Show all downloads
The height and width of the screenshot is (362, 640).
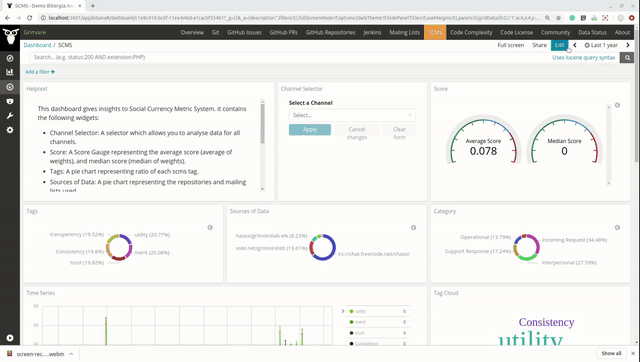611,353
